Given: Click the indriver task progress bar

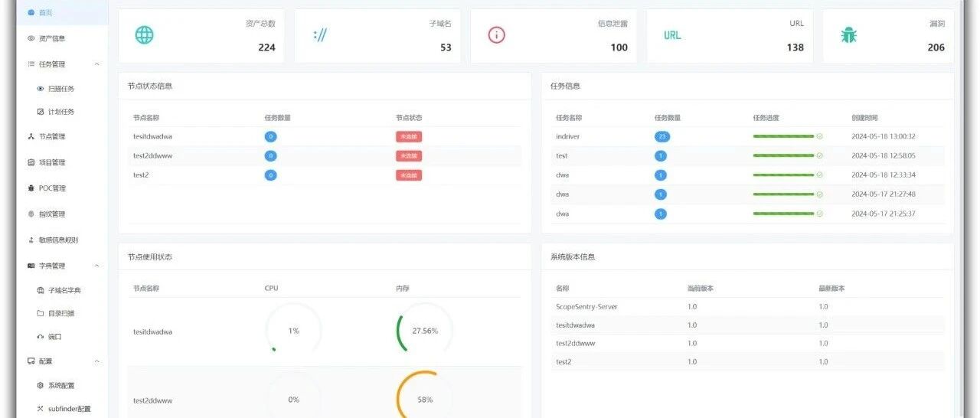Looking at the screenshot, I should [783, 136].
